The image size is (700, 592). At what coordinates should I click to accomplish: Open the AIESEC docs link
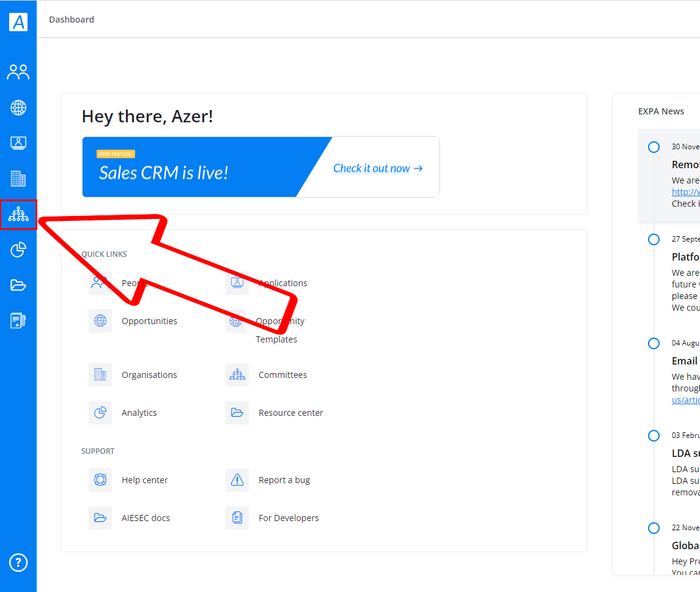click(146, 518)
